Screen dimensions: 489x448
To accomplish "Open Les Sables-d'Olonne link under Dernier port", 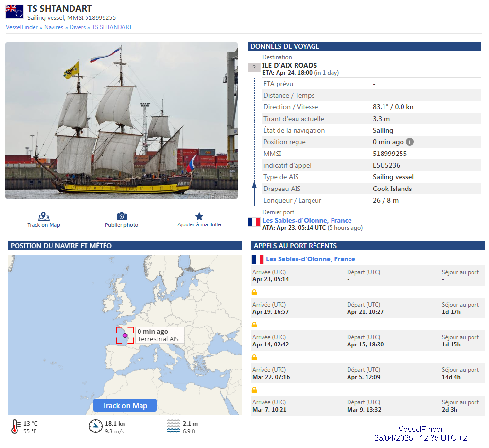I will coord(307,220).
